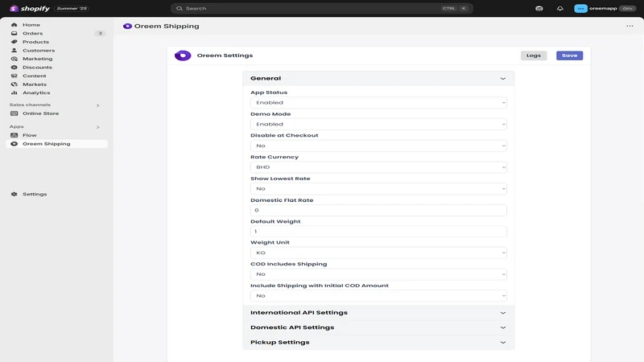Open the Disable at Checkout dropdown
The height and width of the screenshot is (362, 644).
[378, 146]
